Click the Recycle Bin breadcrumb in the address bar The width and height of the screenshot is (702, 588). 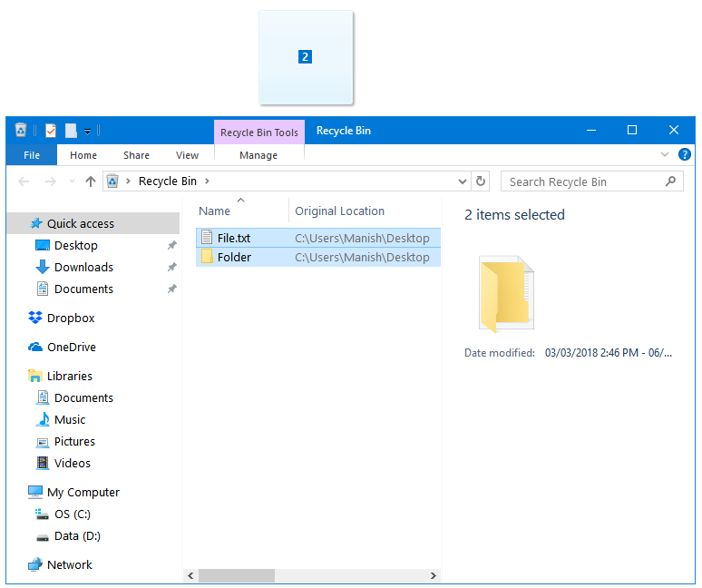168,181
